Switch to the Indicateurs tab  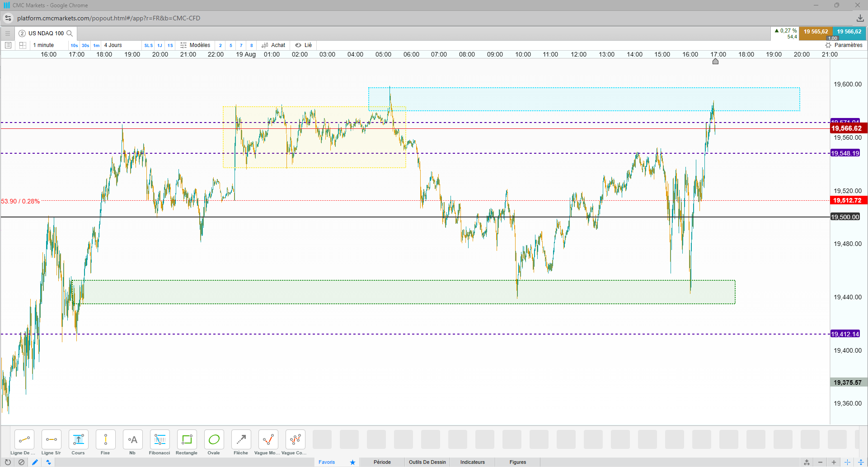(x=472, y=462)
